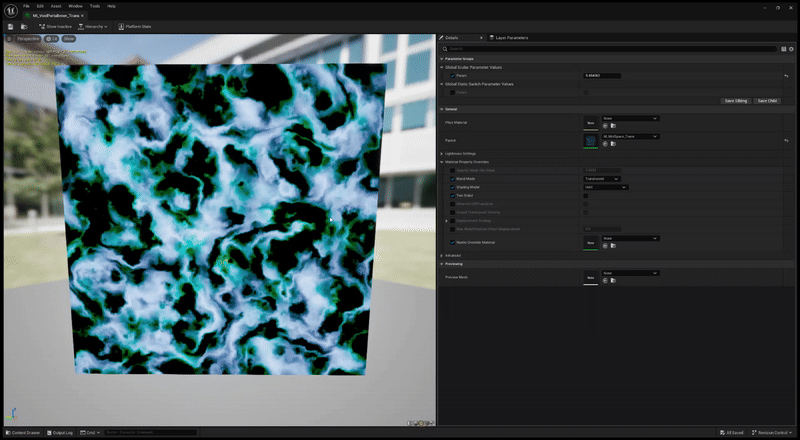Open the Phys Material asset dropdown
Screen dimensions: 800x440
click(631, 118)
